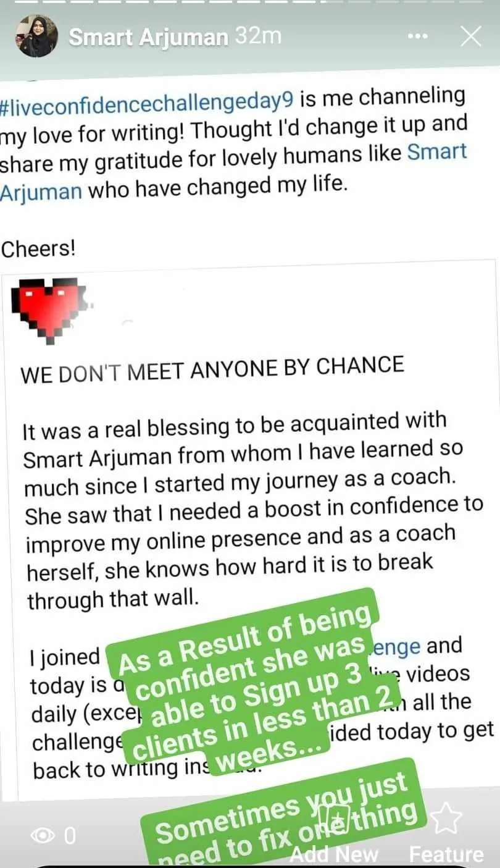Screen dimensions: 500x868
Task: Tap the eye icon to see viewers
Action: (43, 836)
